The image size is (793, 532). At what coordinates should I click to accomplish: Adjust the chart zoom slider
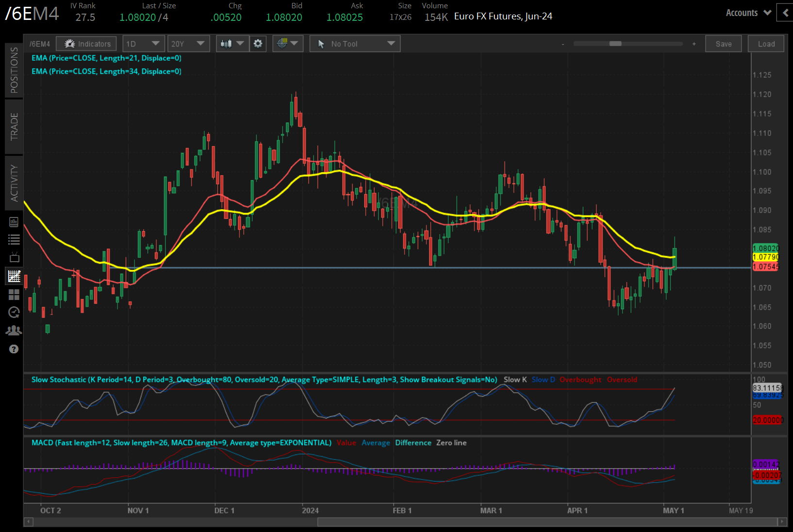point(616,43)
